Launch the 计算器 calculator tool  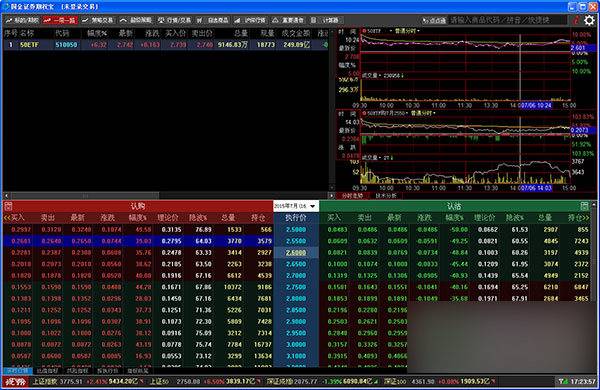(325, 20)
